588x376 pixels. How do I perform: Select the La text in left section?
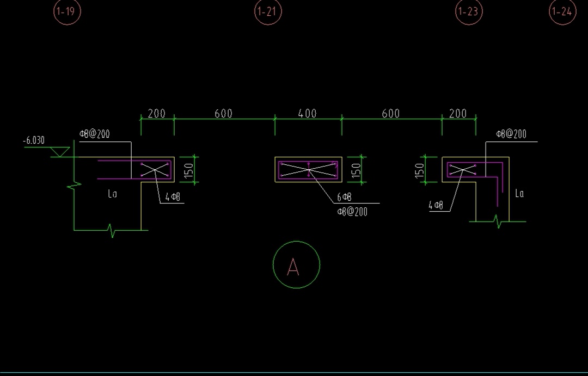(x=112, y=194)
